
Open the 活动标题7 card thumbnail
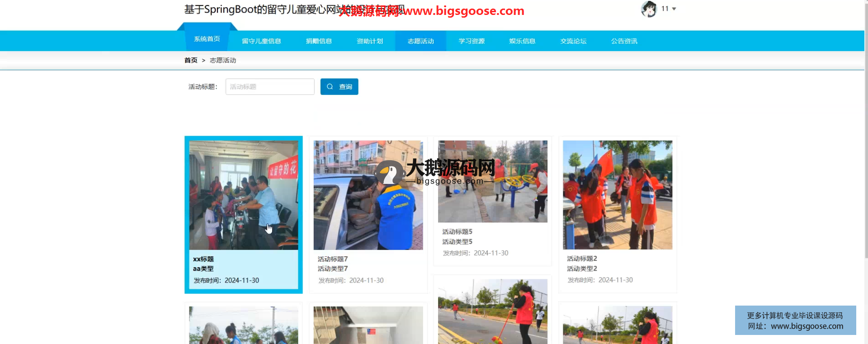pos(368,195)
